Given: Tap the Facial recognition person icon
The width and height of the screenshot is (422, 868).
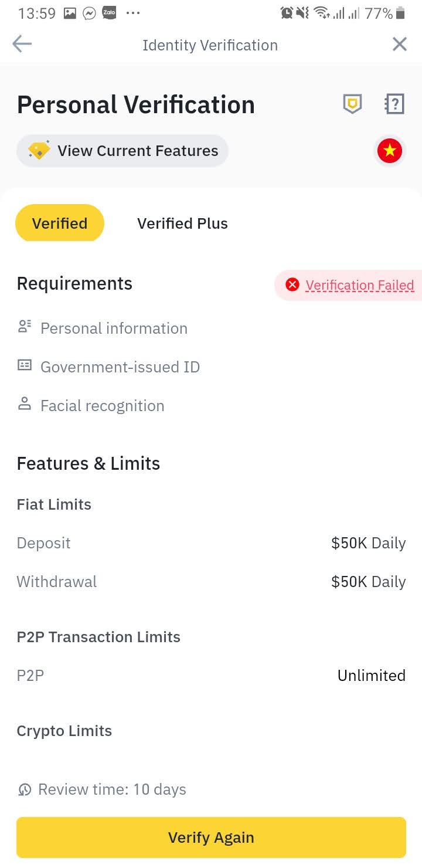Looking at the screenshot, I should click(25, 404).
